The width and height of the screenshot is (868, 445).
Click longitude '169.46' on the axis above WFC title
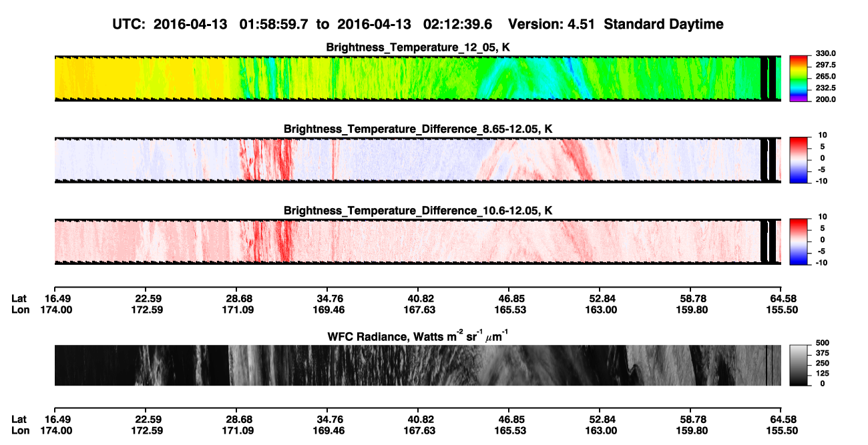point(330,310)
